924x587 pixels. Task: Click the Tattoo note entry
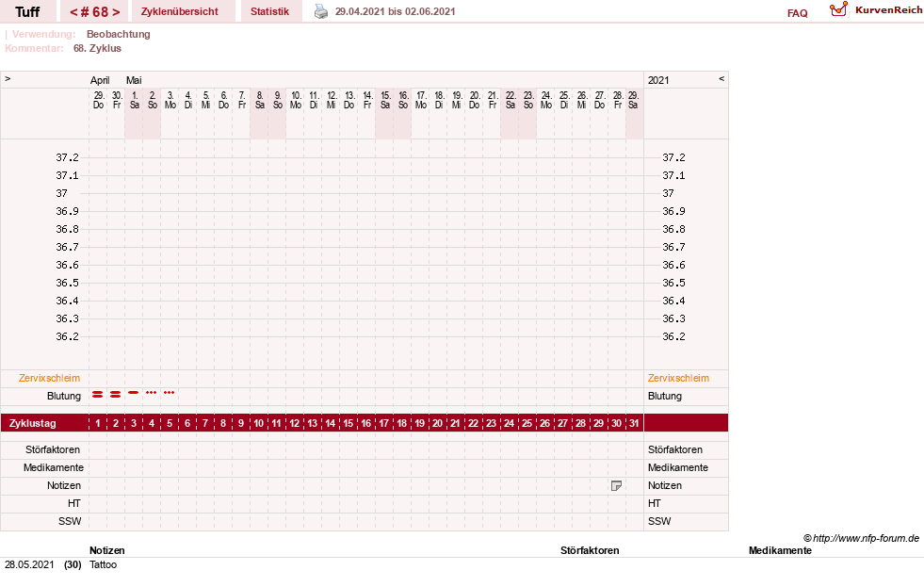[103, 564]
